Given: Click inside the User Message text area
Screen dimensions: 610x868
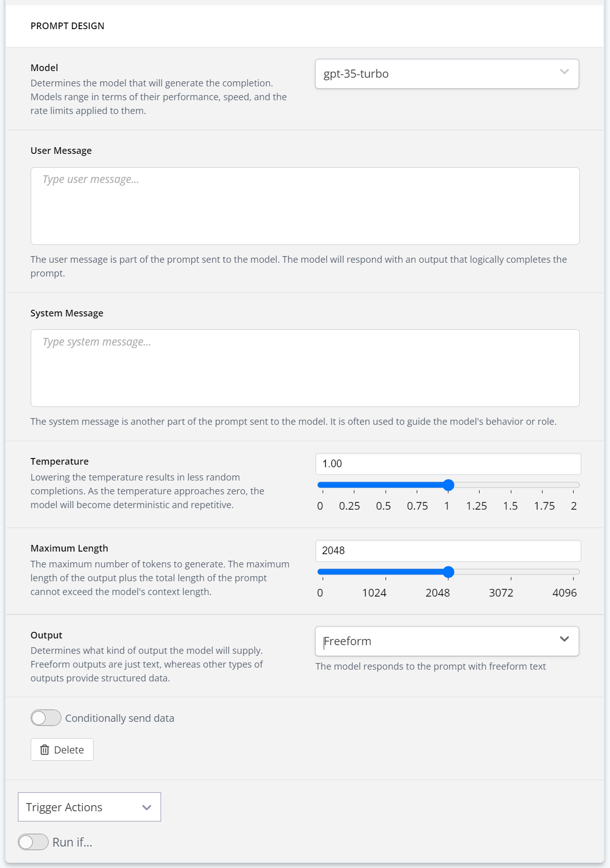Looking at the screenshot, I should click(x=305, y=206).
